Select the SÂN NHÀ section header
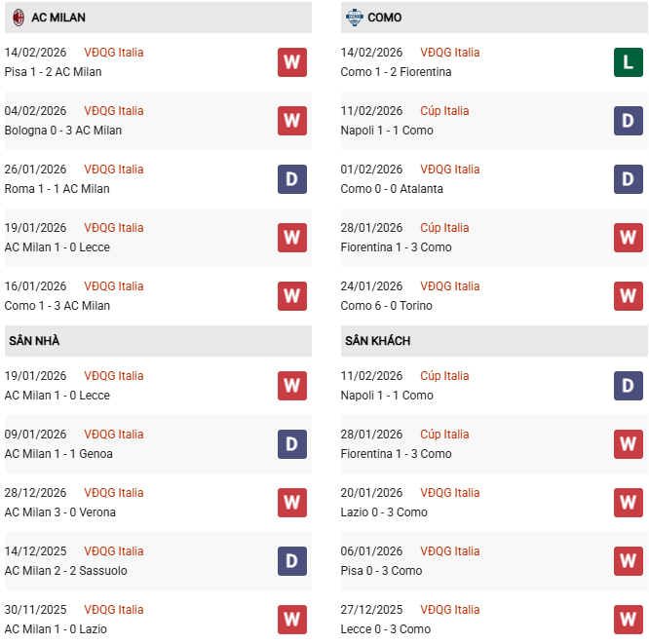The height and width of the screenshot is (644, 649). [x=35, y=341]
